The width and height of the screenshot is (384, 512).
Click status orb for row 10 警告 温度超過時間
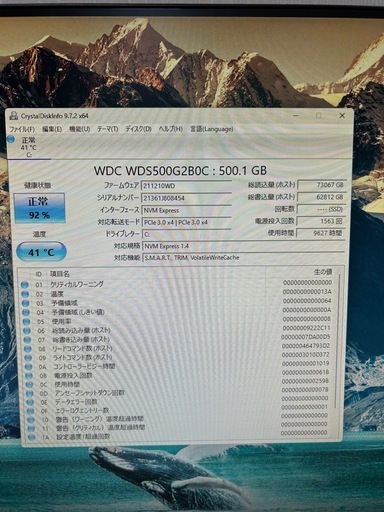[31, 420]
